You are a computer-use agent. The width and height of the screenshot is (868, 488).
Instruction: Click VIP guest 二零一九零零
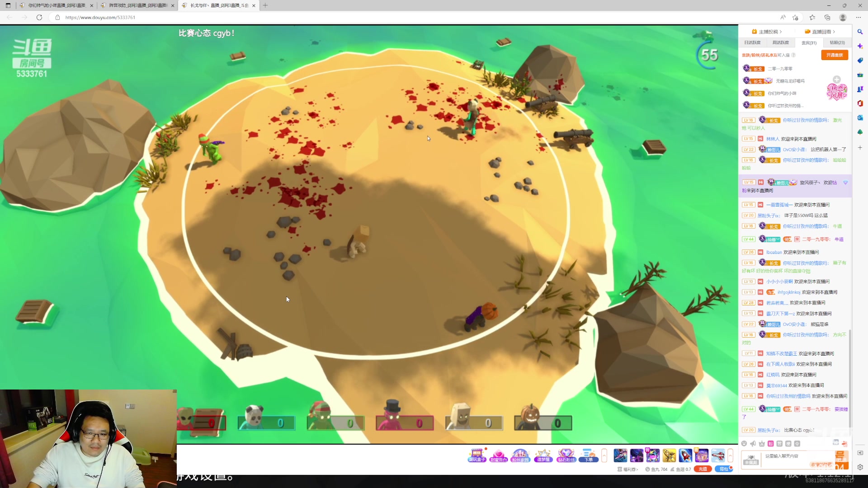point(780,69)
